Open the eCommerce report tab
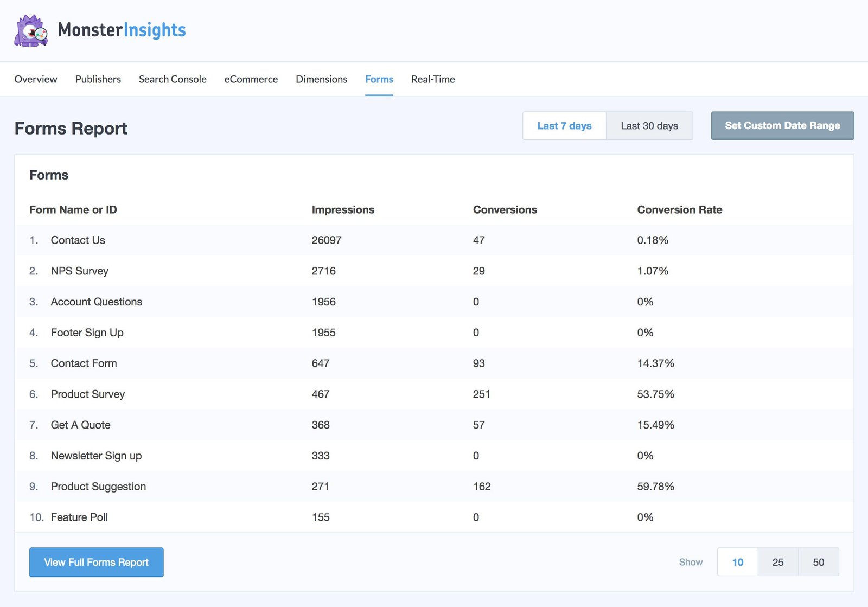 [x=251, y=79]
